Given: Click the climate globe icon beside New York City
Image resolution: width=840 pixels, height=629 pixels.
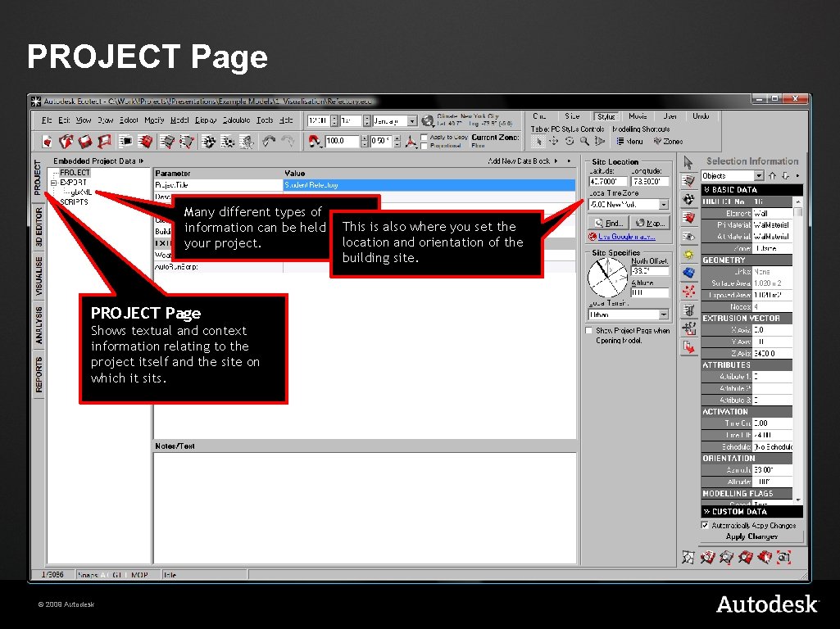Looking at the screenshot, I should point(426,120).
